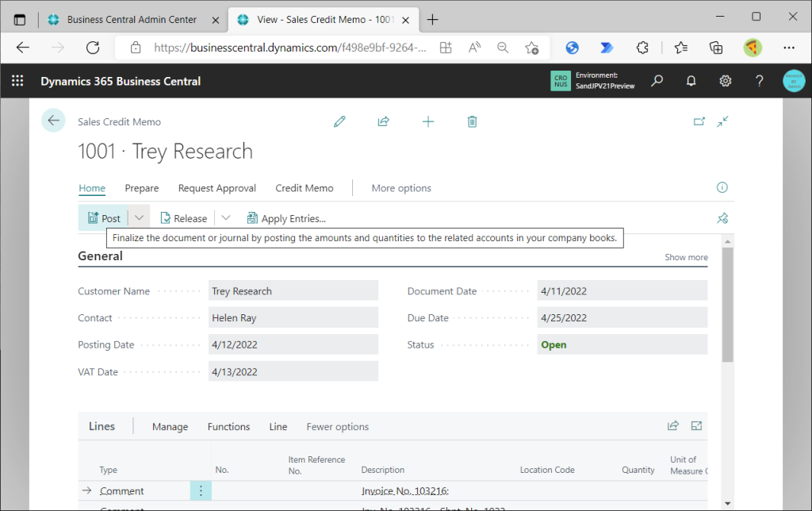Open the browser favorites list
This screenshot has height=511, width=812.
click(x=681, y=48)
